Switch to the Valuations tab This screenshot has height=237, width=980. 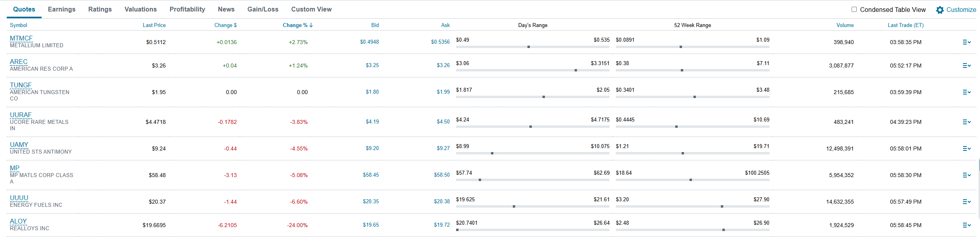[140, 9]
